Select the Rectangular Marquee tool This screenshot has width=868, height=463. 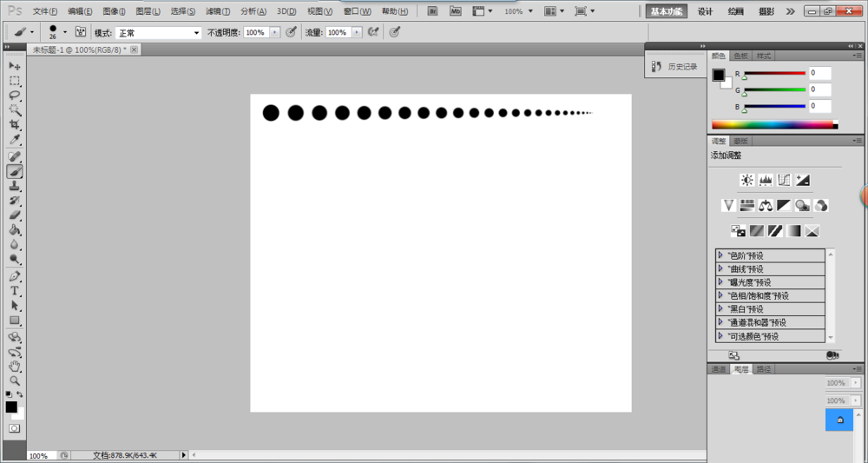15,81
